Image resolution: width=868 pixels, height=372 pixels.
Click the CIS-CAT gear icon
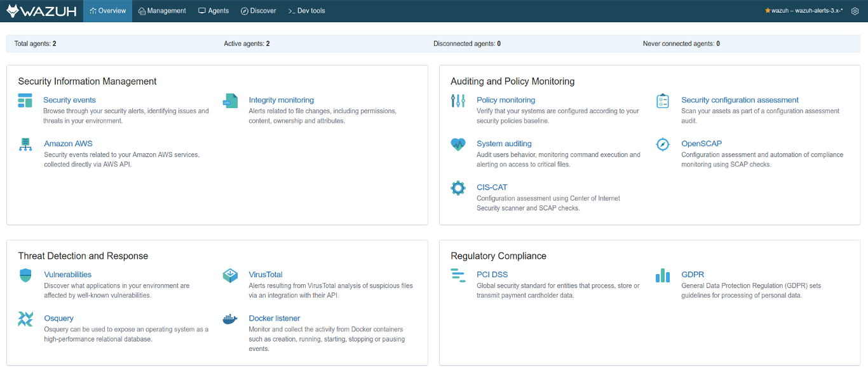pyautogui.click(x=458, y=188)
